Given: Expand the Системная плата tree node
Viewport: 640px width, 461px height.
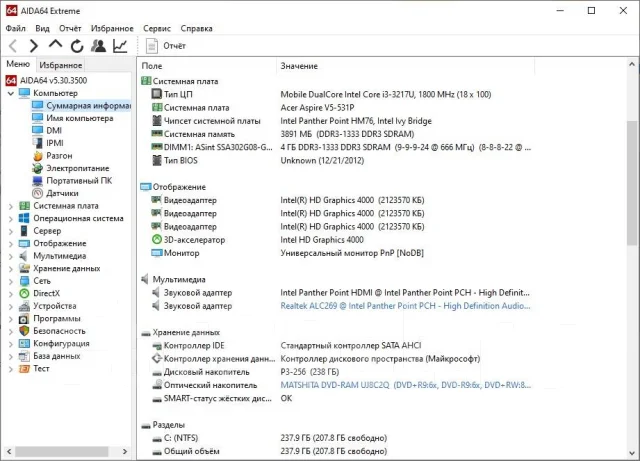Looking at the screenshot, I should tap(11, 207).
